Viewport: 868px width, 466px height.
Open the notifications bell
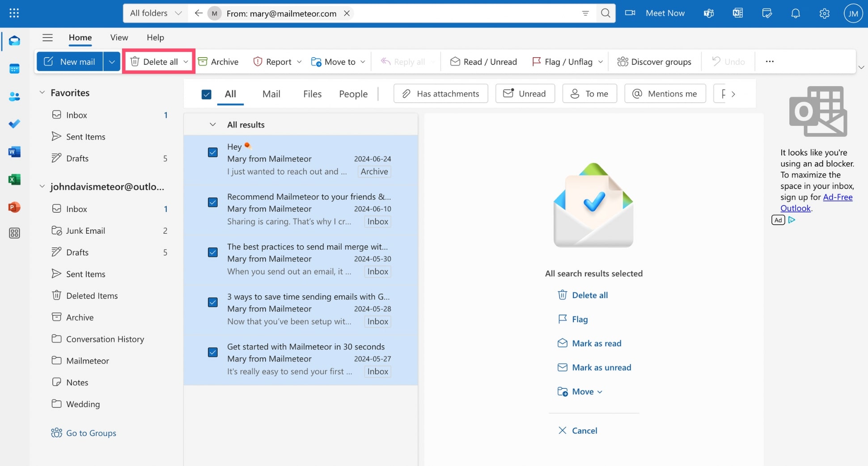pyautogui.click(x=795, y=13)
